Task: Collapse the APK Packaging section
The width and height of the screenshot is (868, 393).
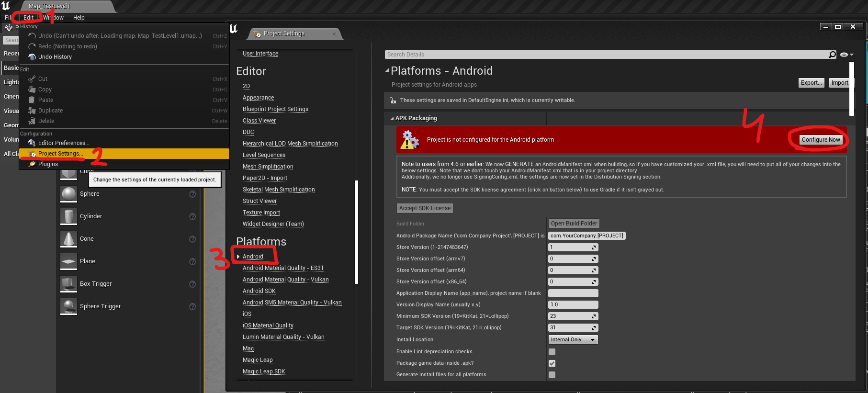Action: click(x=392, y=118)
